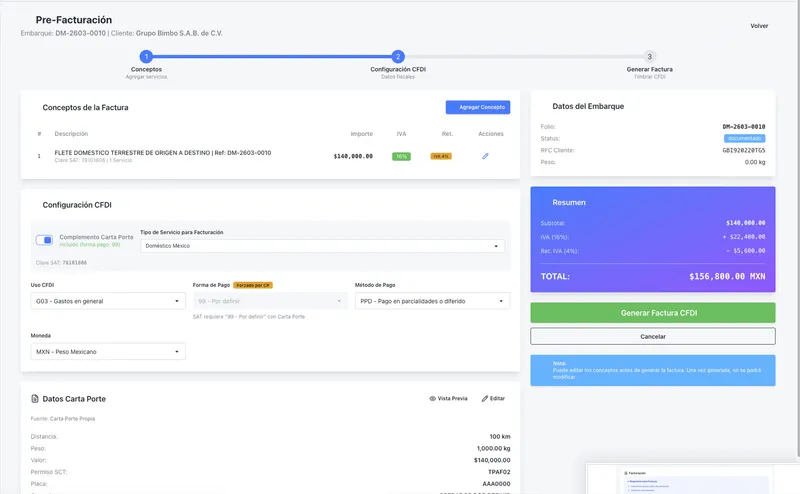Click the pencil edit icon for concept row
This screenshot has width=800, height=494.
(x=485, y=156)
